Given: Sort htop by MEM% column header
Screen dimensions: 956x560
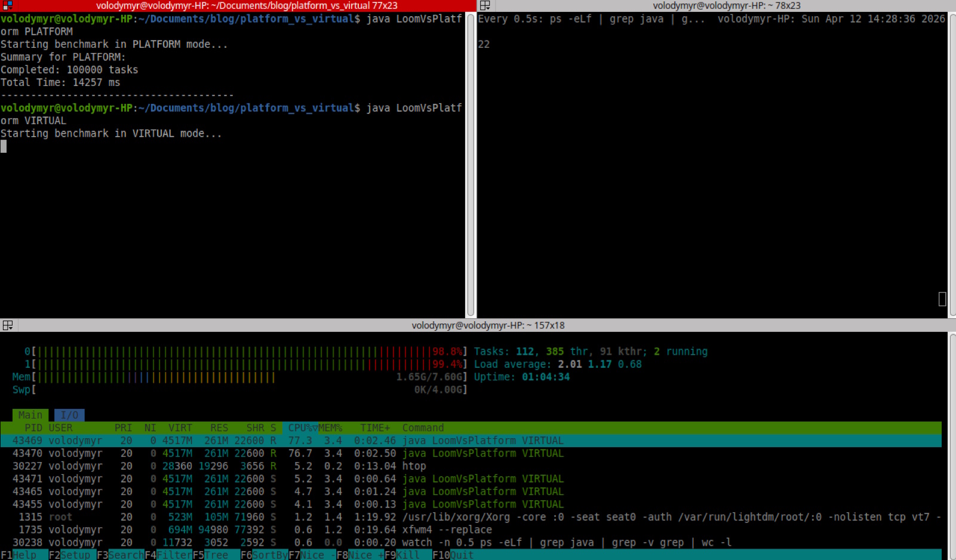Looking at the screenshot, I should pyautogui.click(x=330, y=428).
